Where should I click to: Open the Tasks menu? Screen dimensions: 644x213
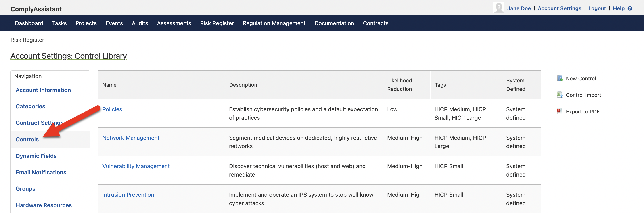point(59,23)
